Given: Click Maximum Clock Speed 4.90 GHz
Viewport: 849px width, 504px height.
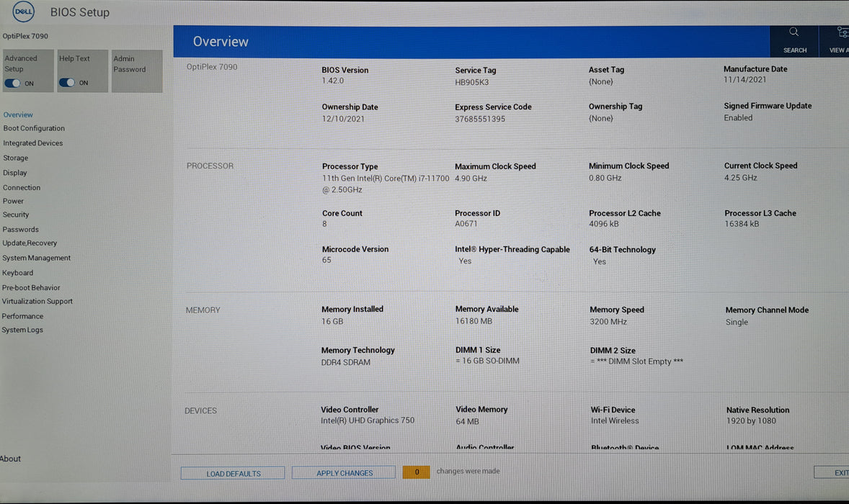Looking at the screenshot, I should pyautogui.click(x=471, y=179).
